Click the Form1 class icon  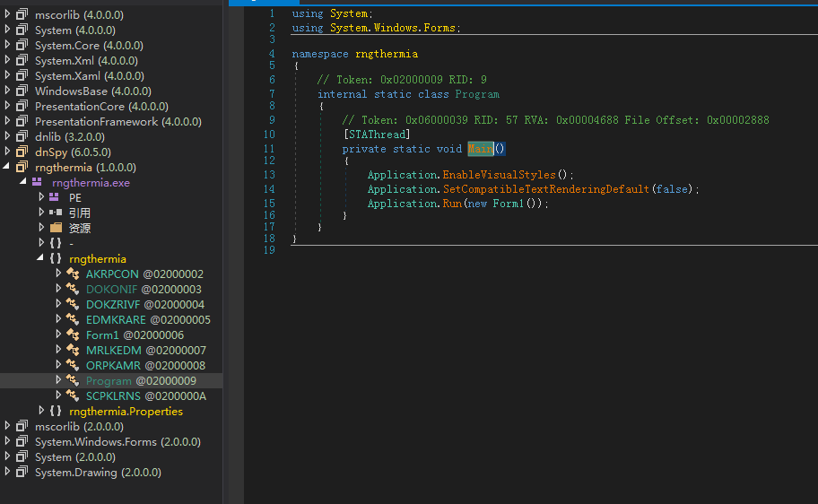point(73,335)
